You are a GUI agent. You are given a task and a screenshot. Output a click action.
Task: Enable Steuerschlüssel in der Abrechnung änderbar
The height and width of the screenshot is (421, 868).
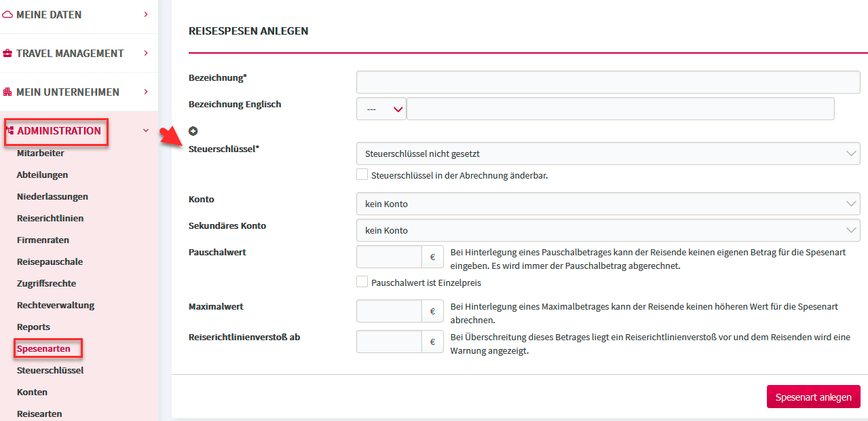362,175
